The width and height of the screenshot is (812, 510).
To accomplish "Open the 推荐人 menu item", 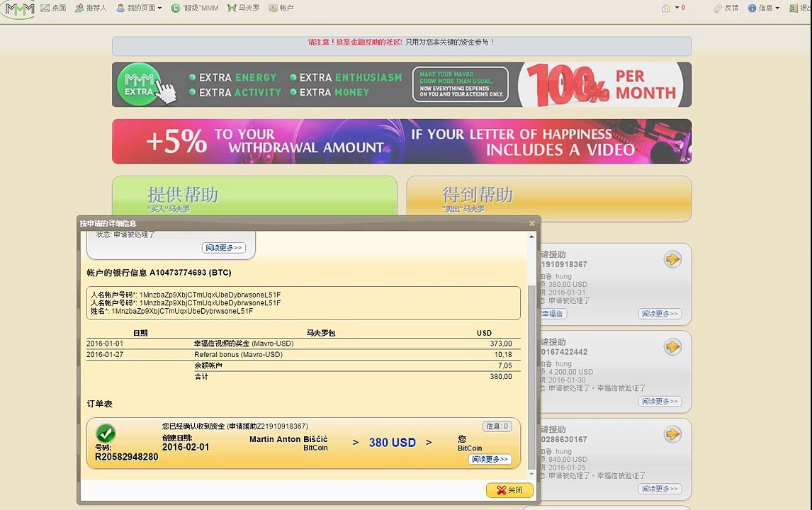I will pyautogui.click(x=91, y=8).
